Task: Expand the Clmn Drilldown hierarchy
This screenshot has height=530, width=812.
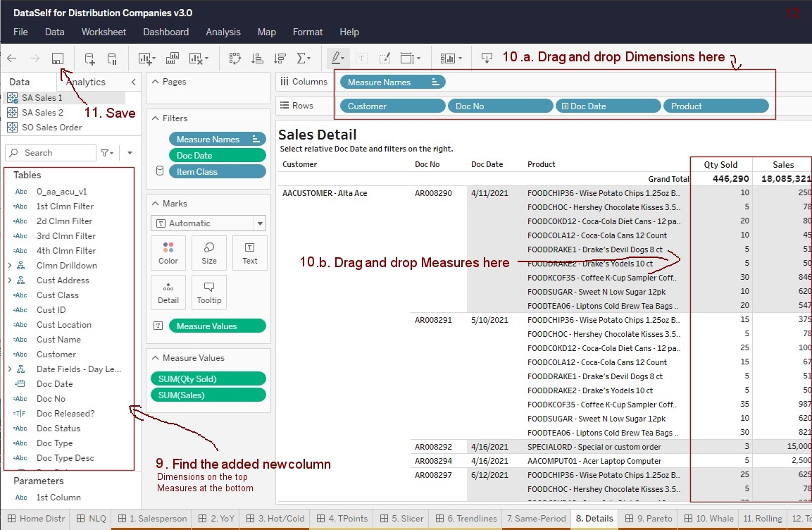Action: (x=9, y=266)
